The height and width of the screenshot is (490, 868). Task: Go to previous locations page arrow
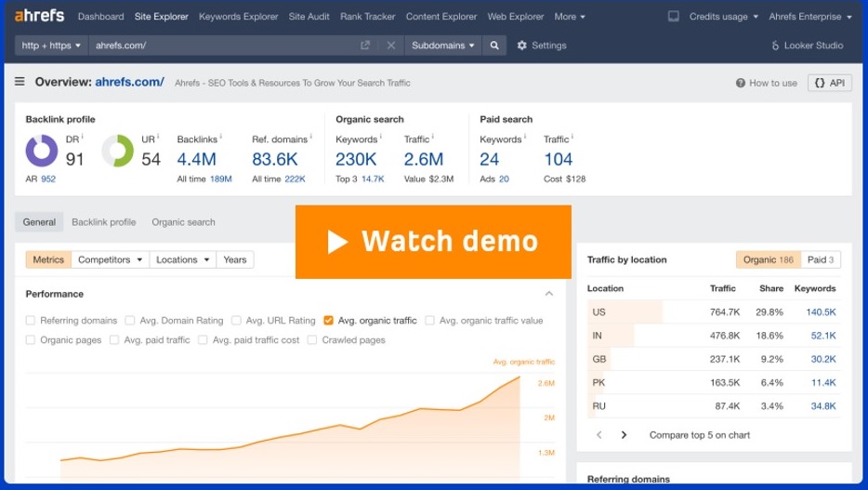pos(599,435)
